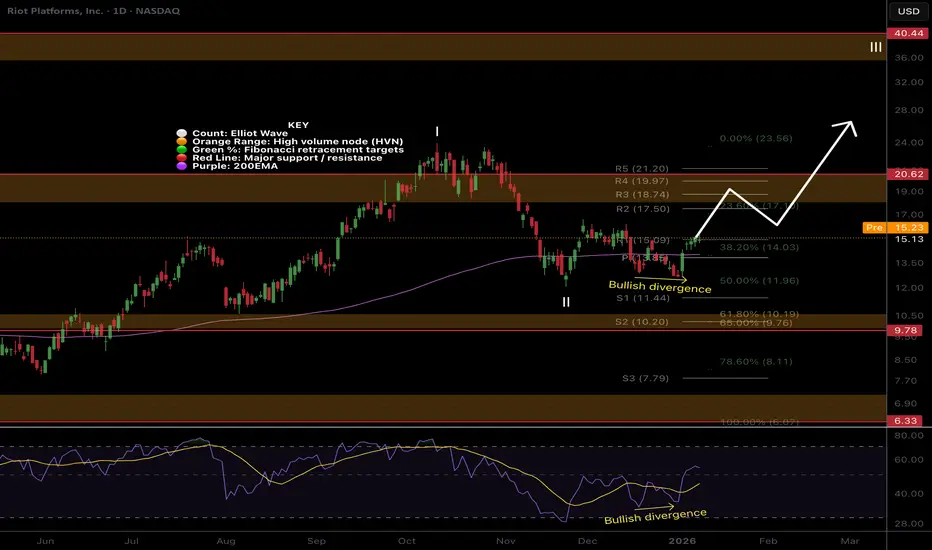Click the Bullish divergence note on price chart
The width and height of the screenshot is (932, 550).
pyautogui.click(x=660, y=287)
